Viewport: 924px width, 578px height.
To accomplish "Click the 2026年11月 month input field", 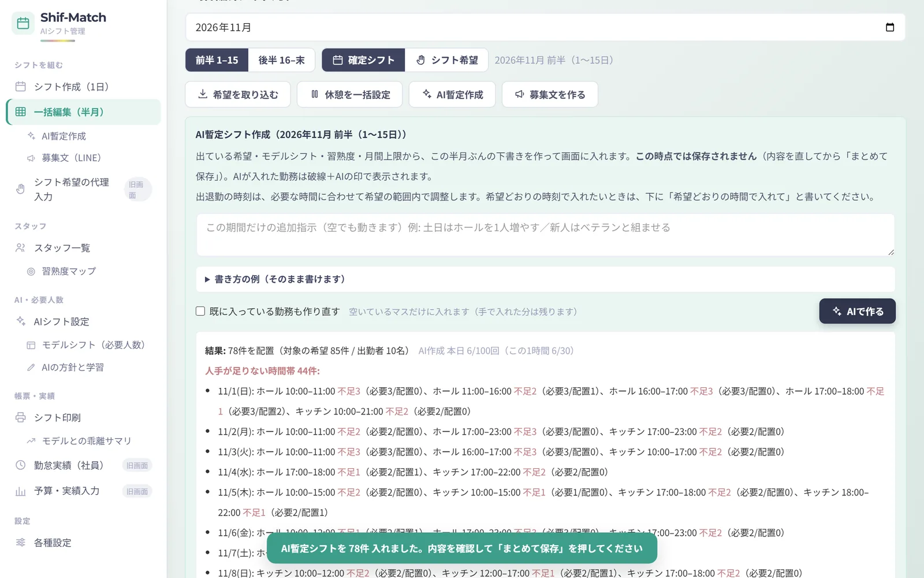I will (x=545, y=27).
